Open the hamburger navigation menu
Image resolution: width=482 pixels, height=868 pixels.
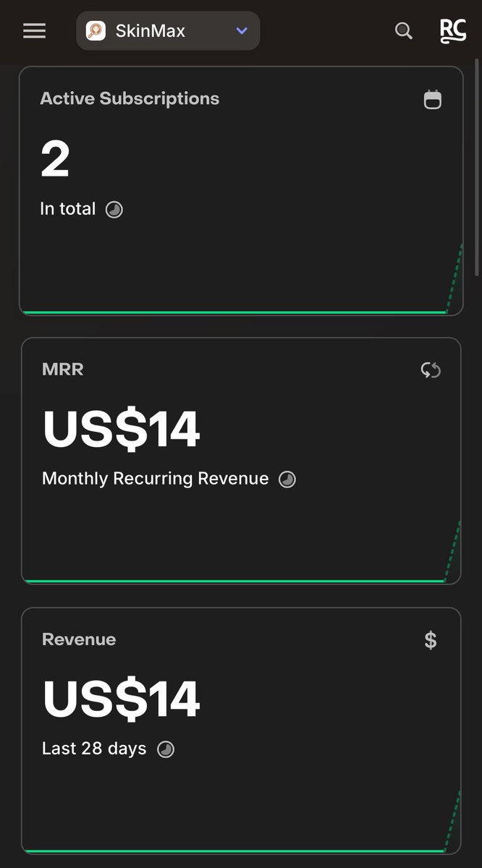tap(34, 31)
